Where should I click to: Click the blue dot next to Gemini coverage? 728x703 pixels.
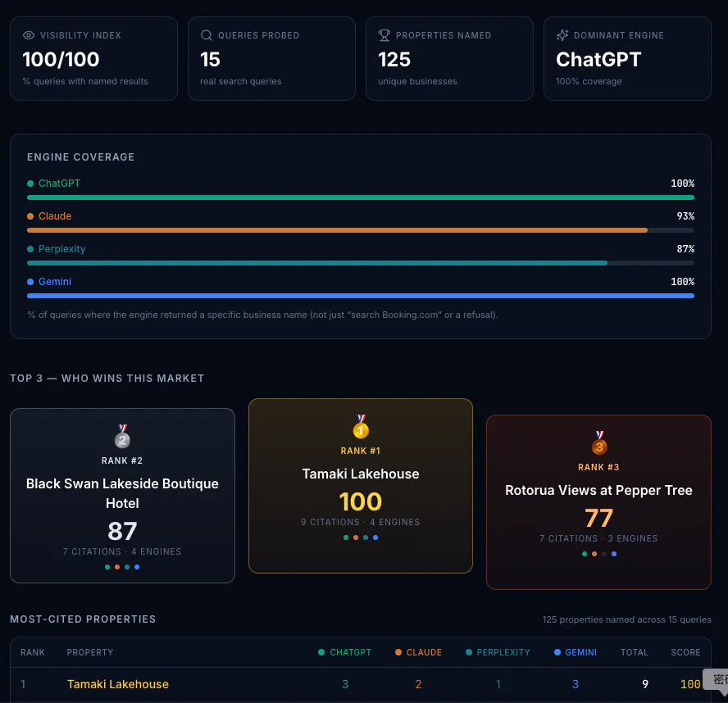coord(30,282)
